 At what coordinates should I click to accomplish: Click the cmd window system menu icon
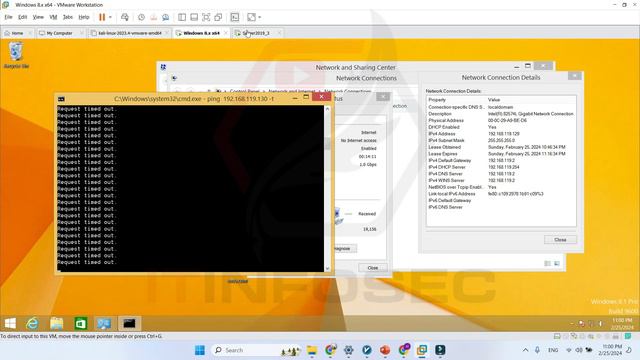pos(61,99)
